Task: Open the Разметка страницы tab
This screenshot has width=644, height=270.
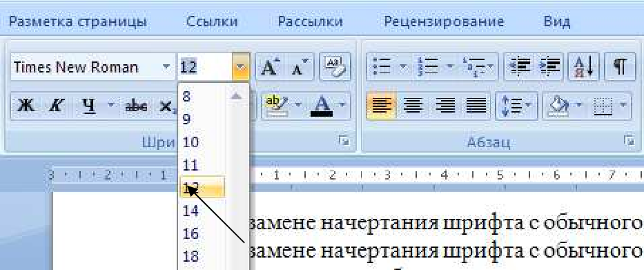Action: [x=77, y=21]
